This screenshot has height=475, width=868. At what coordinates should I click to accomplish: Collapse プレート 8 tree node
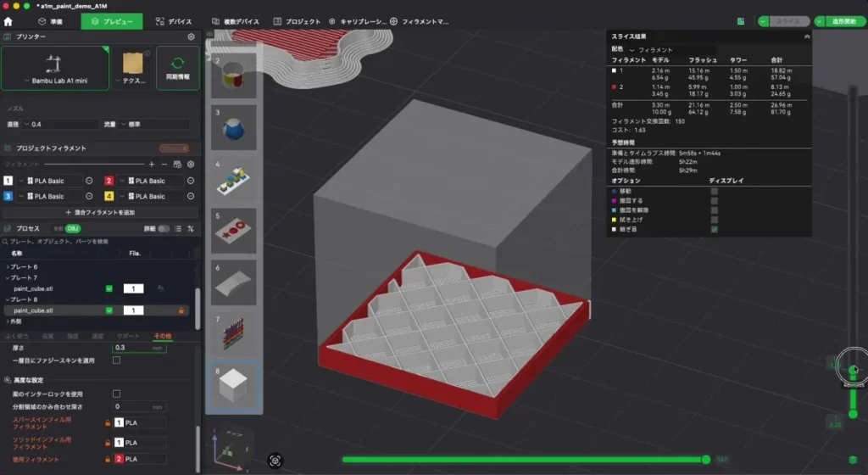pyautogui.click(x=8, y=299)
